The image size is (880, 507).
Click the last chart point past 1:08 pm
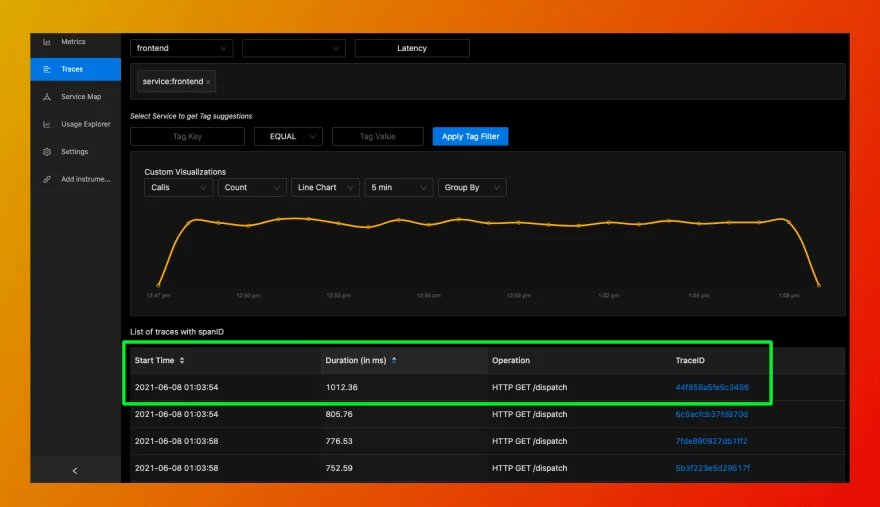pyautogui.click(x=819, y=285)
